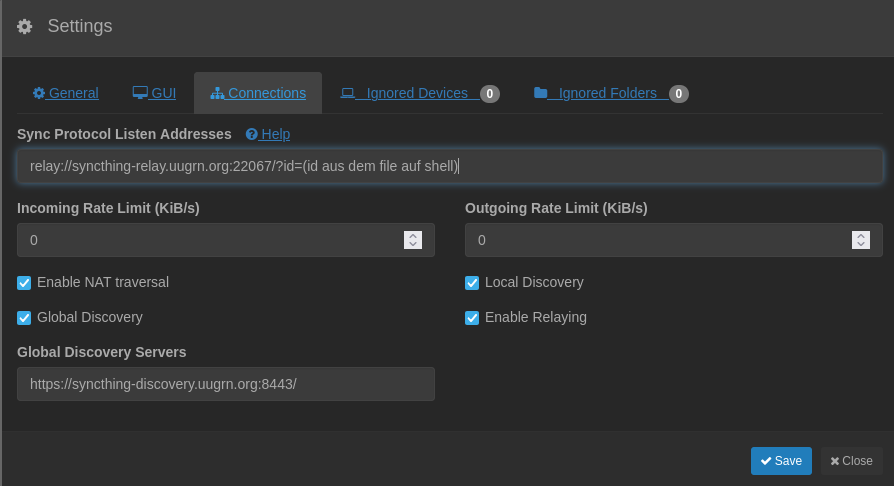Click the monitor icon on GUI tab
This screenshot has width=894, height=486.
click(x=140, y=93)
